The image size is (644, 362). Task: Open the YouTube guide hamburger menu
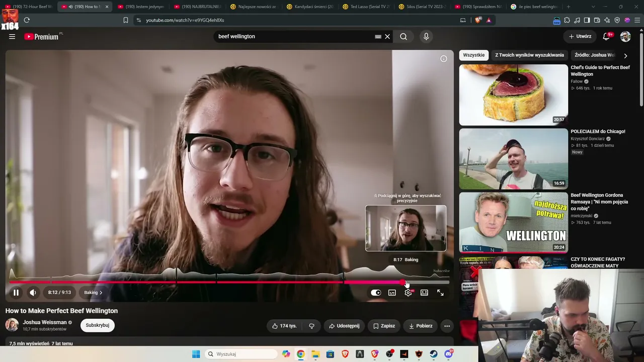click(x=12, y=36)
